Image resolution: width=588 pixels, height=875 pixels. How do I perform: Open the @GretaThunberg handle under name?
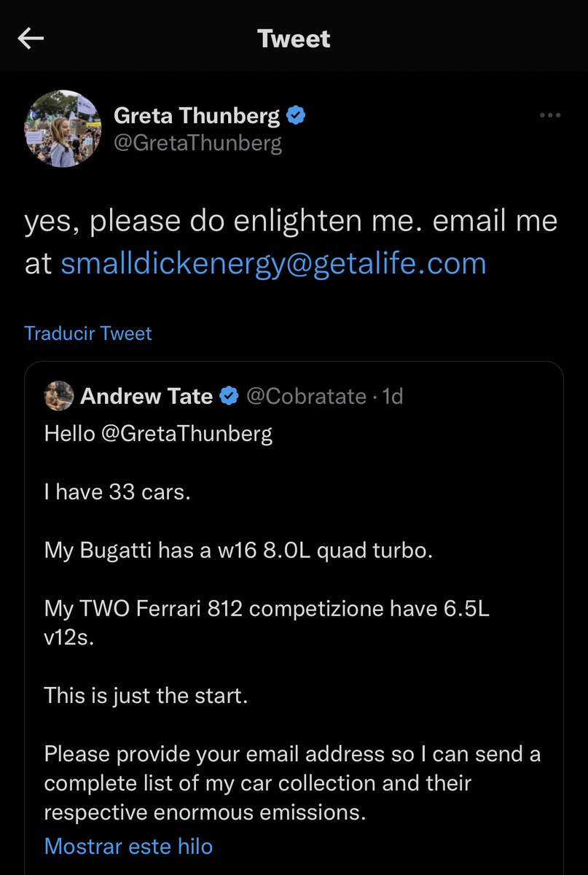tap(197, 143)
